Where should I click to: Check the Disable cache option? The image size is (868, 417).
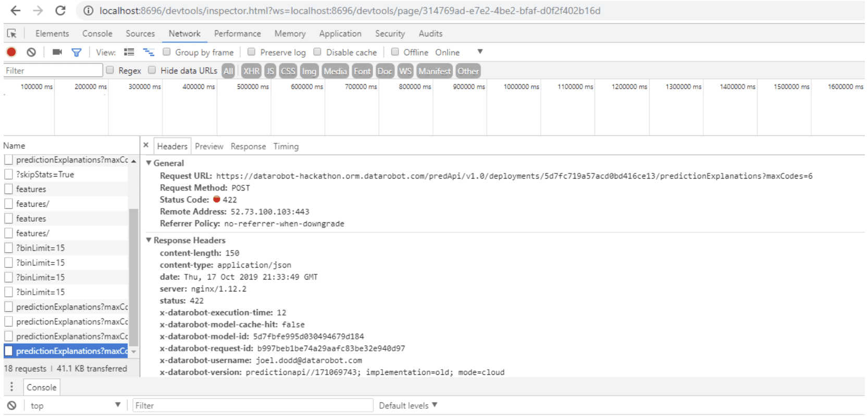tap(317, 52)
